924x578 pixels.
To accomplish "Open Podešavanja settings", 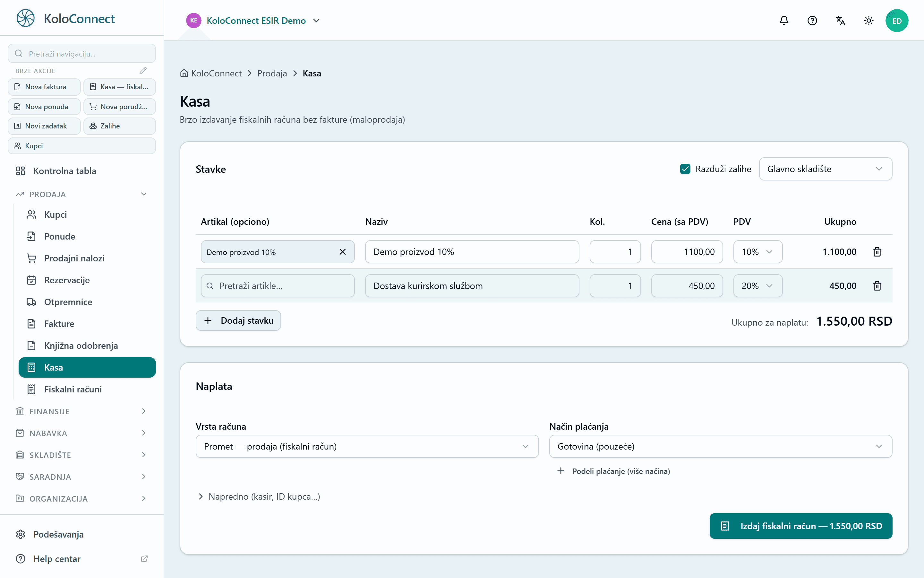I will tap(82, 534).
